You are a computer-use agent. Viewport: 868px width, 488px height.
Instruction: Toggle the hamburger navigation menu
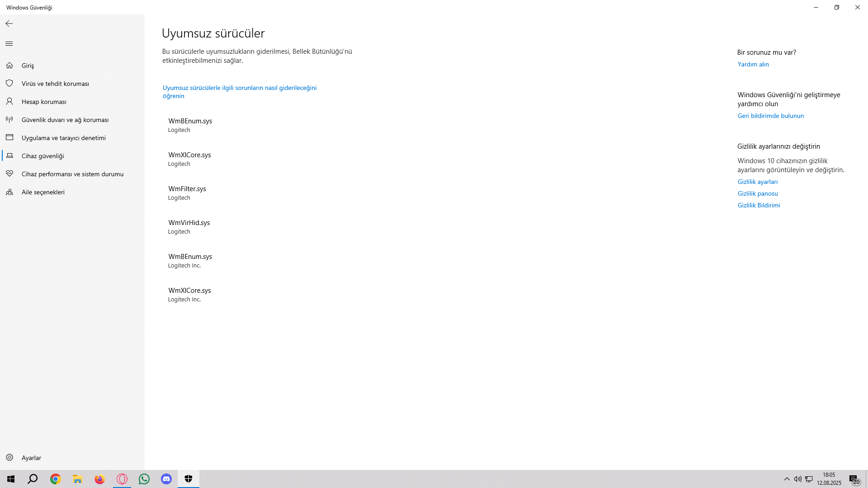coord(9,44)
